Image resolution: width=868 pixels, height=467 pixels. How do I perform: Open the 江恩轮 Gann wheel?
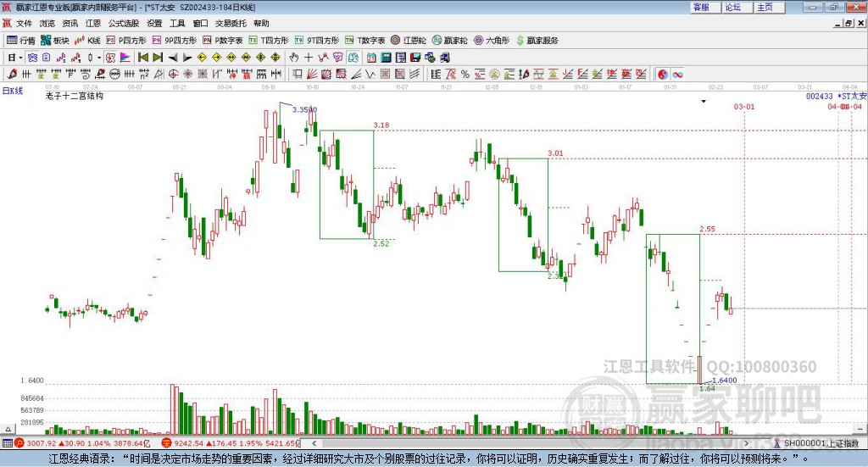pos(409,41)
